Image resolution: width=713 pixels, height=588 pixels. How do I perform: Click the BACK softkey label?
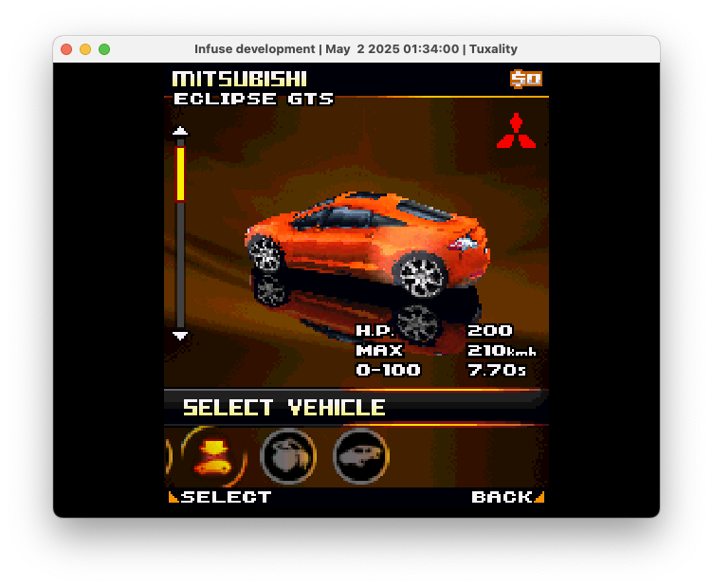[502, 497]
